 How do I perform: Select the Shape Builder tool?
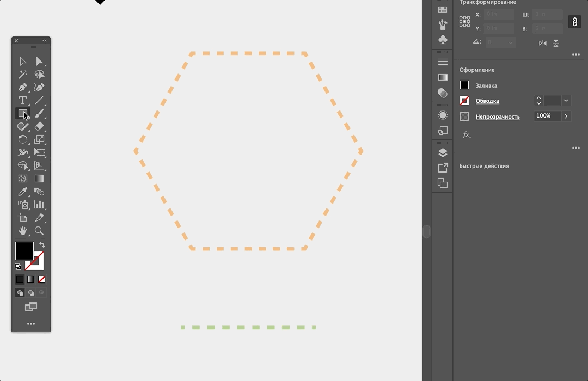(x=22, y=165)
